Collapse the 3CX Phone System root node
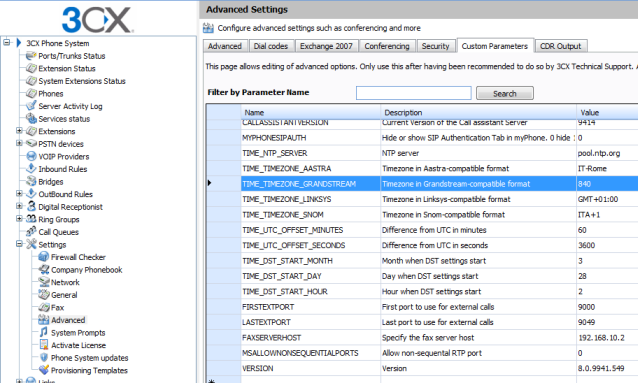The height and width of the screenshot is (383, 638). [x=7, y=42]
